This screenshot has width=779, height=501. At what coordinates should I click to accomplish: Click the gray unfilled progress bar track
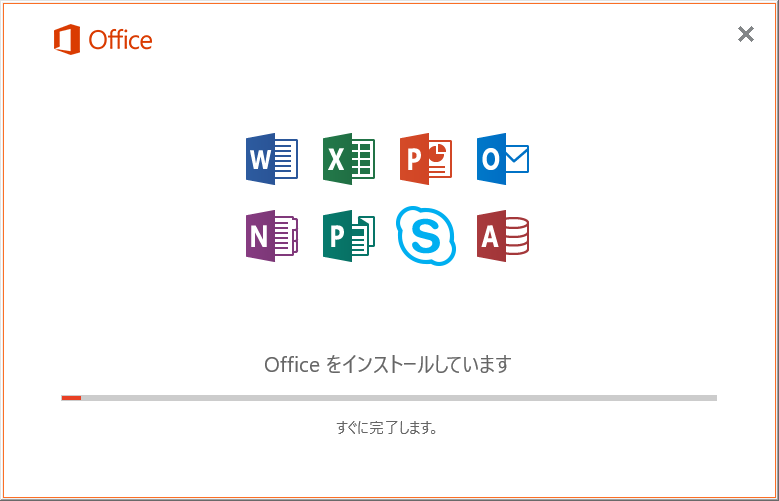point(399,398)
